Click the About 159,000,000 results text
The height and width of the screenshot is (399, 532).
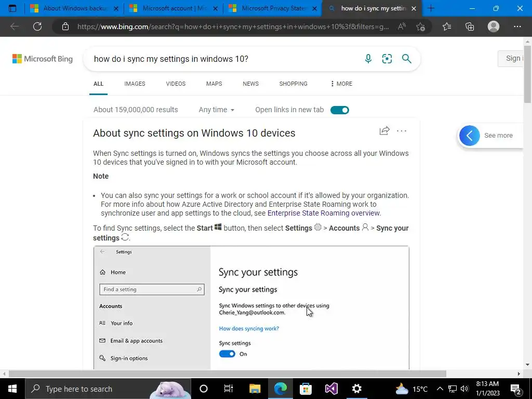tap(136, 110)
